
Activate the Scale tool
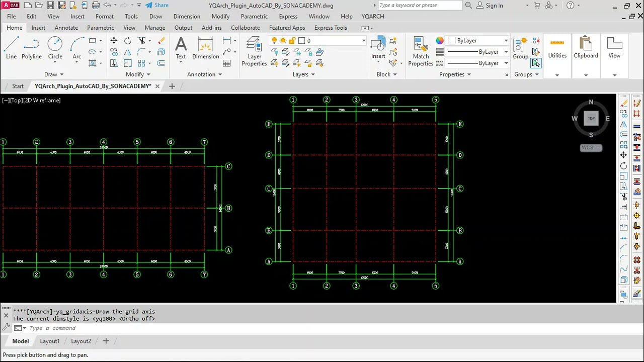127,63
